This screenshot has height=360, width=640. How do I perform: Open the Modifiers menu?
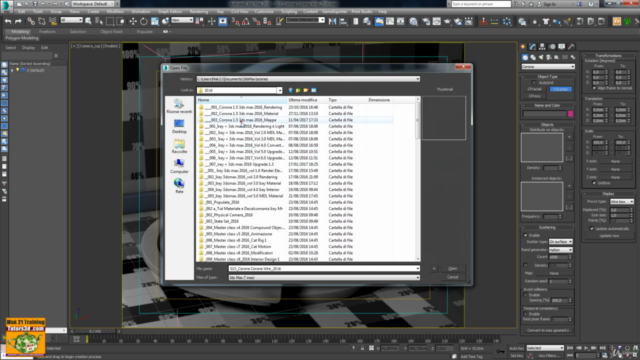click(115, 12)
